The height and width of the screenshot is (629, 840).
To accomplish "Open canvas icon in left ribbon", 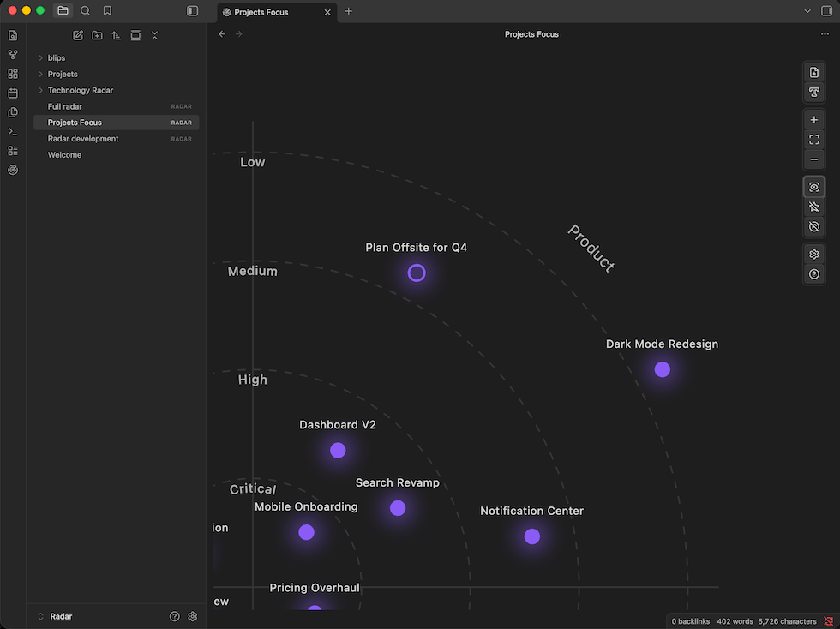I will pyautogui.click(x=13, y=74).
